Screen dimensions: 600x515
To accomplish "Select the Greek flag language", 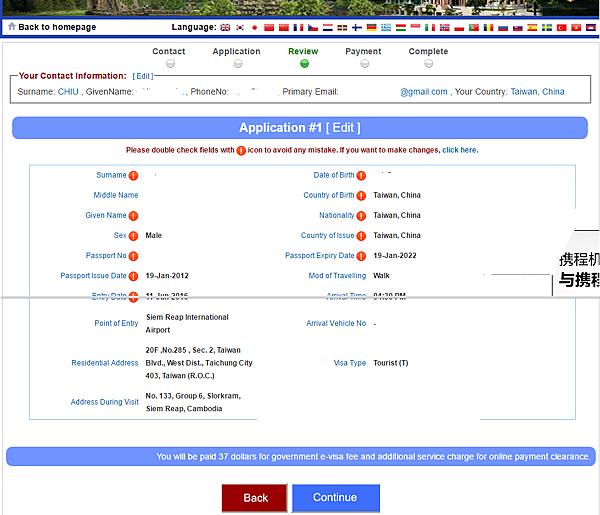I will 386,28.
